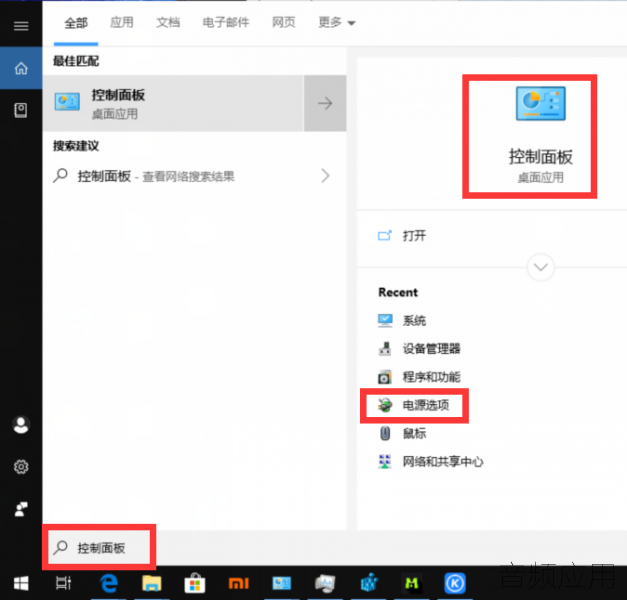Click 控制面板 - 查看网络搜索结果 suggestion
Image resolution: width=627 pixels, height=600 pixels.
point(194,176)
